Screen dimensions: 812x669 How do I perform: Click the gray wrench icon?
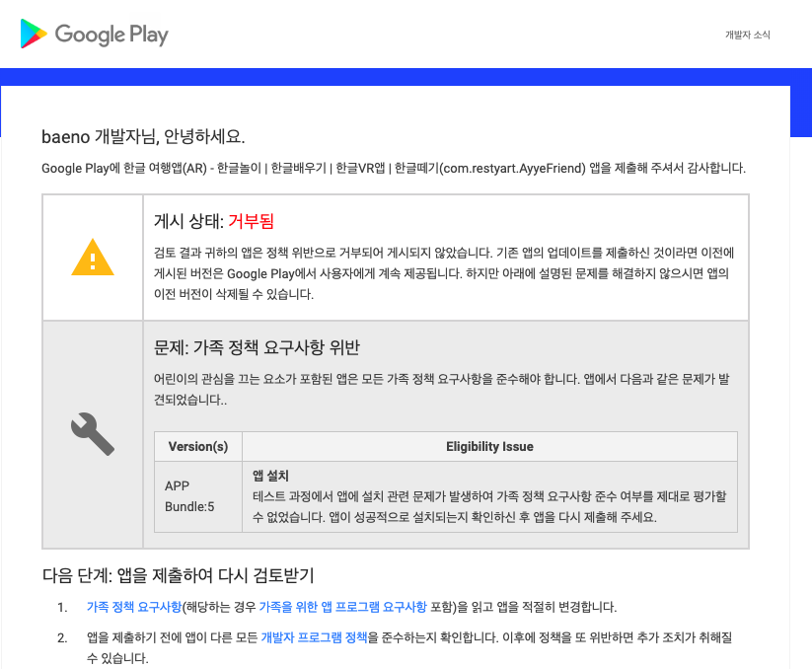(x=93, y=434)
